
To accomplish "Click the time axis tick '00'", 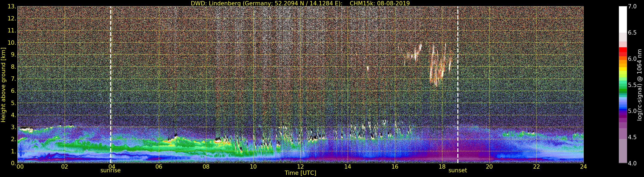I will 20,167.
